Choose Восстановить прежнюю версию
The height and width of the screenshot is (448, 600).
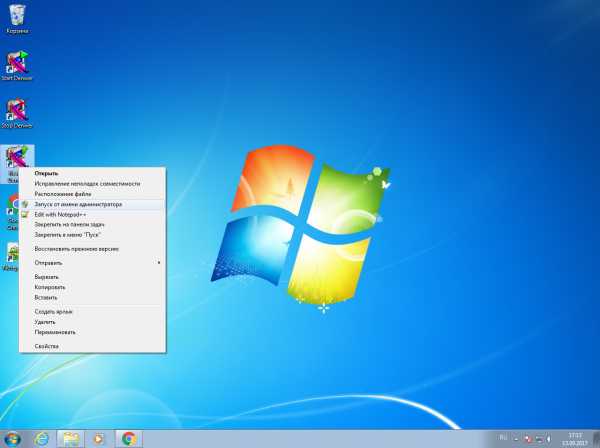(93, 249)
